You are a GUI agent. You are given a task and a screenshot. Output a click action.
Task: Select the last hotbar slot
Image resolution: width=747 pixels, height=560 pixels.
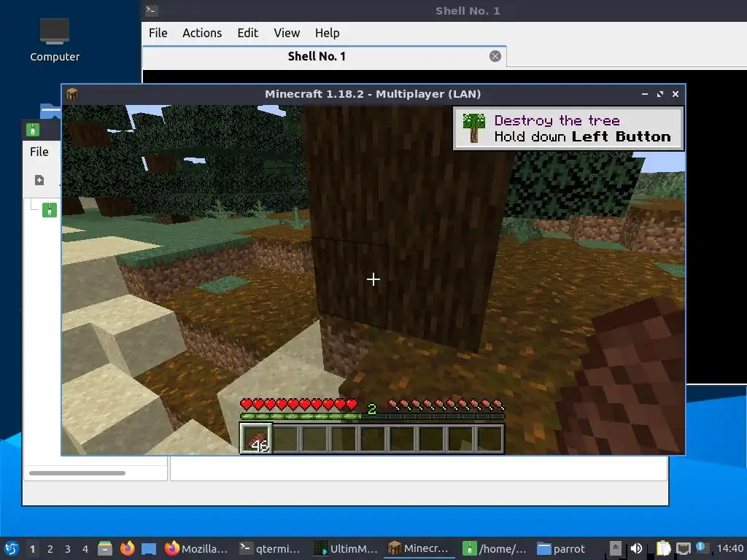pyautogui.click(x=490, y=438)
